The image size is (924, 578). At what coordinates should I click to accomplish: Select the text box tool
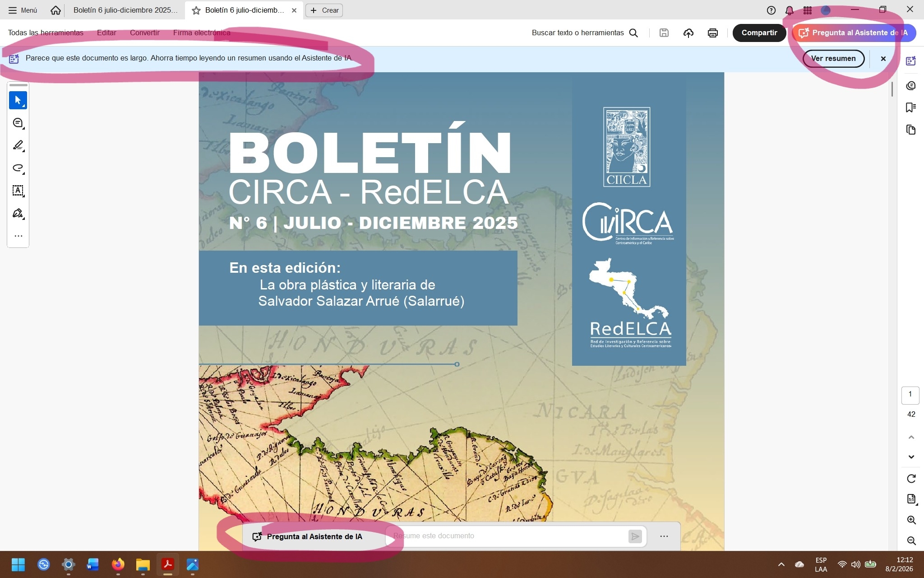(x=18, y=191)
